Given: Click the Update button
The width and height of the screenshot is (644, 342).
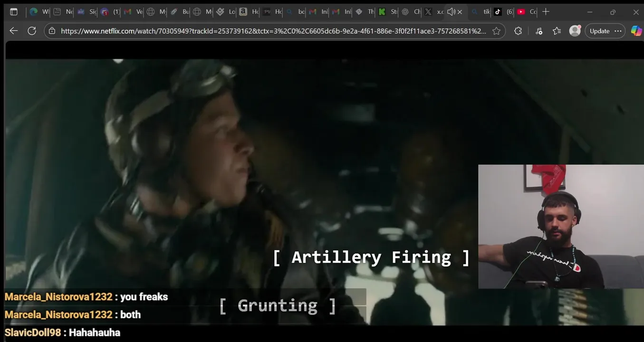Looking at the screenshot, I should (x=599, y=31).
